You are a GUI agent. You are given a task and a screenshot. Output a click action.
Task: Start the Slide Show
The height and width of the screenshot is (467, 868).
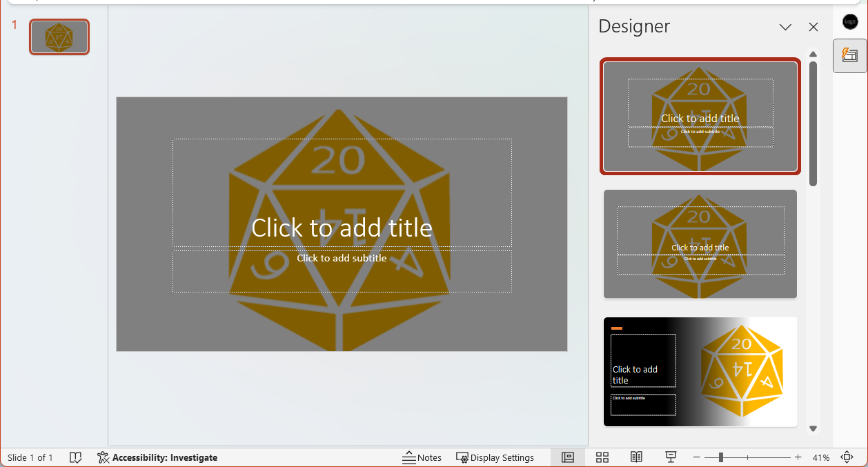[x=670, y=457]
